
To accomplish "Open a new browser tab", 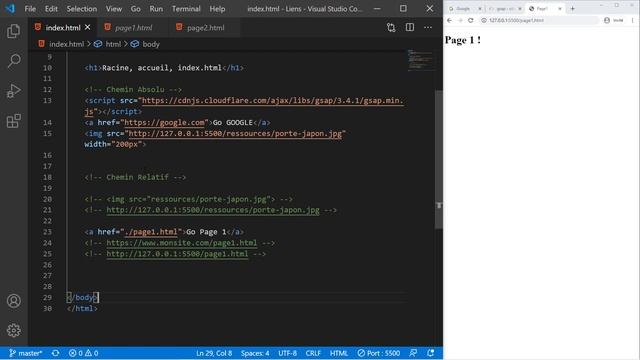I will pos(573,8).
